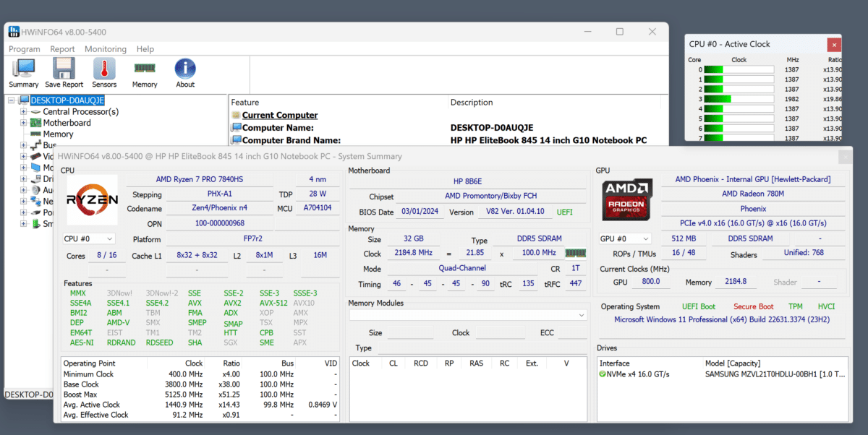Open the Monitoring menu
This screenshot has height=435, width=868.
105,48
